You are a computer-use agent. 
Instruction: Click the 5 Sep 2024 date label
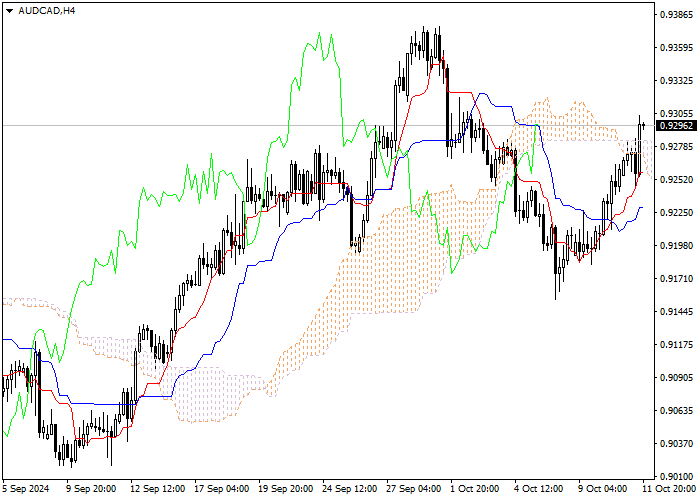pos(26,489)
